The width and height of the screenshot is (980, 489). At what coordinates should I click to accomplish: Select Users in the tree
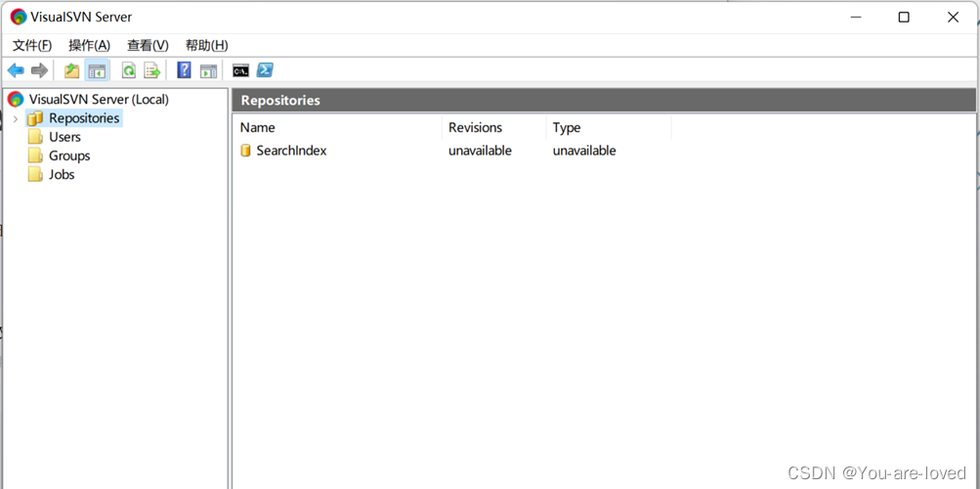pos(65,137)
